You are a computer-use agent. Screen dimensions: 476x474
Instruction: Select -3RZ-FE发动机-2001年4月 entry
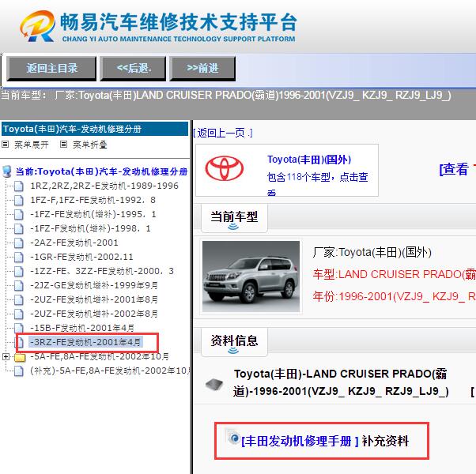[x=85, y=342]
